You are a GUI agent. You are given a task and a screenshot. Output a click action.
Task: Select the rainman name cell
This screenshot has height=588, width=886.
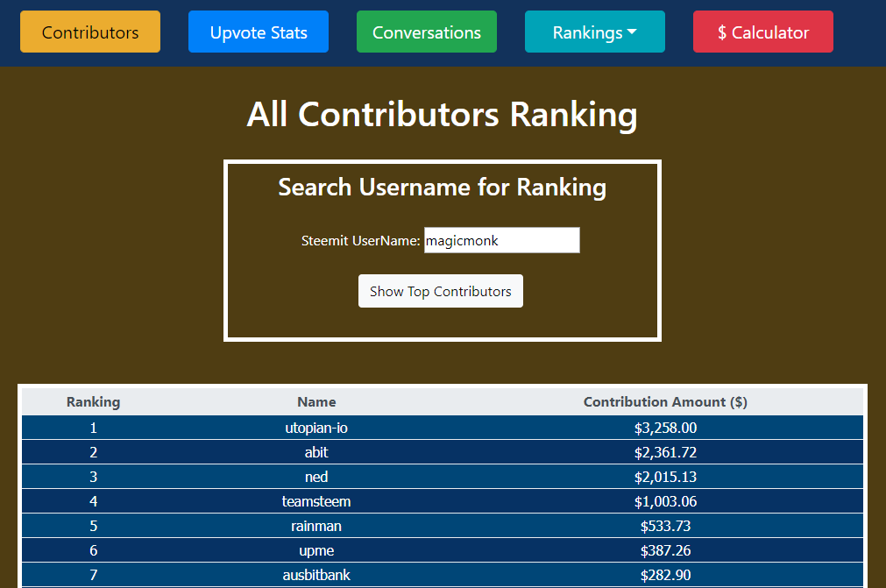[316, 526]
